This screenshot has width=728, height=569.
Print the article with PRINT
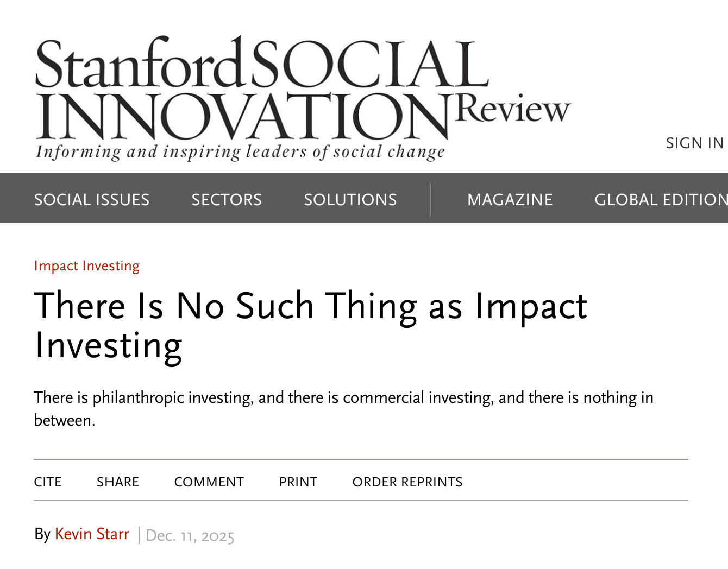click(x=298, y=482)
